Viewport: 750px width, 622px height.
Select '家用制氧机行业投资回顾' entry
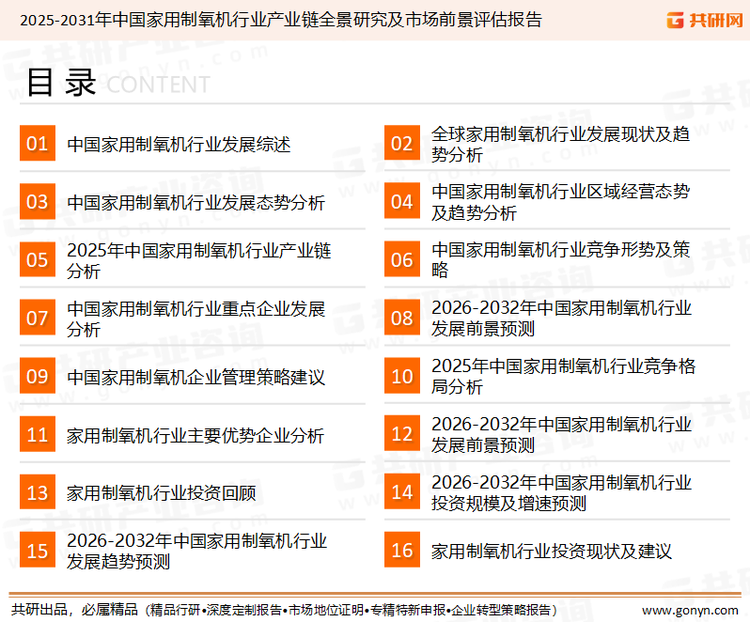point(161,493)
